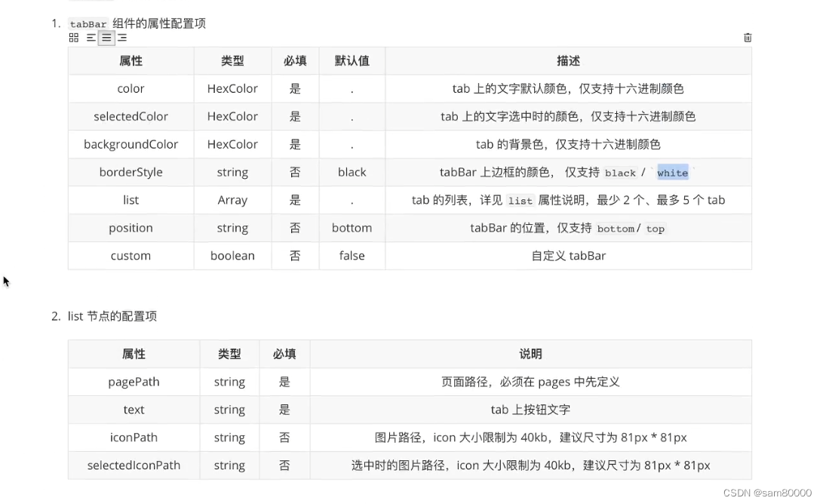Click 'string' type in the pagePath row

229,382
